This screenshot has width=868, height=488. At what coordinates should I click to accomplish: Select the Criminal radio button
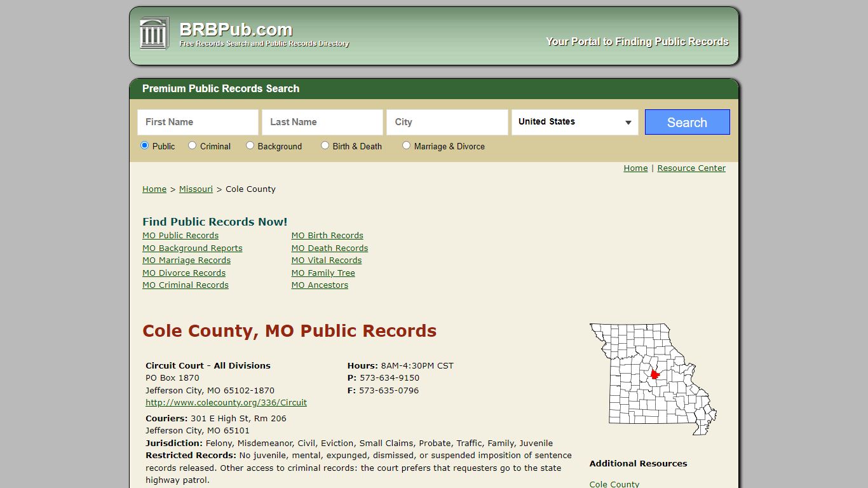pos(192,146)
